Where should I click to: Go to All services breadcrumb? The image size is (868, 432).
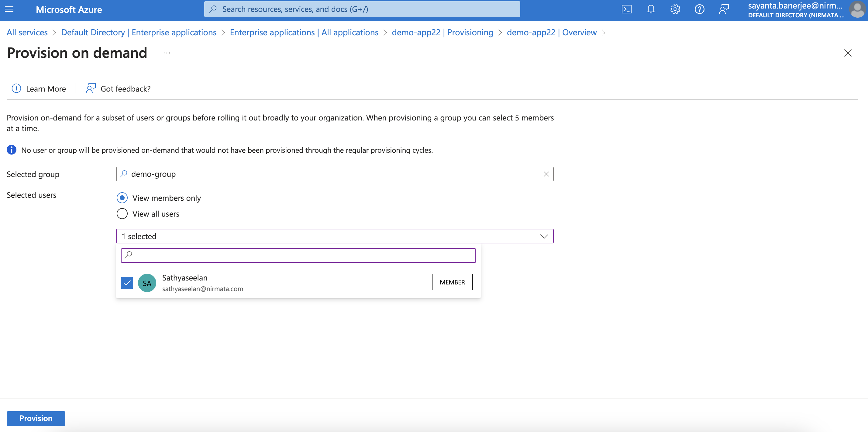tap(27, 32)
